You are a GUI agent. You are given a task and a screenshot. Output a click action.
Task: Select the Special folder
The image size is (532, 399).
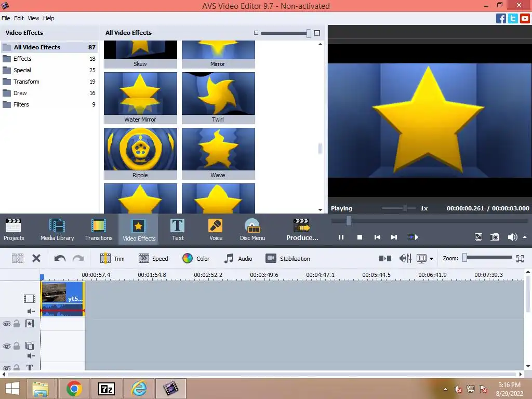pos(49,70)
